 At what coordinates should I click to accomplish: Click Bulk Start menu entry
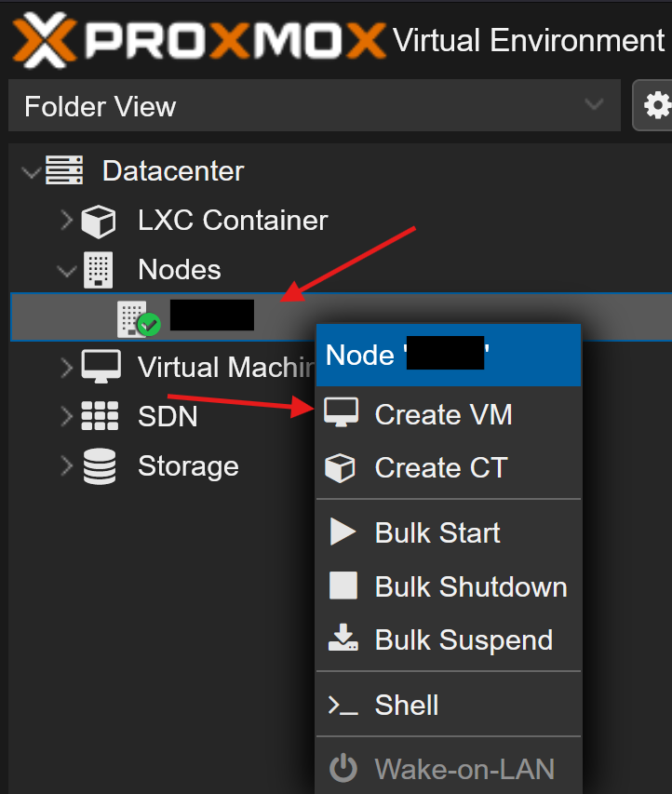click(437, 532)
